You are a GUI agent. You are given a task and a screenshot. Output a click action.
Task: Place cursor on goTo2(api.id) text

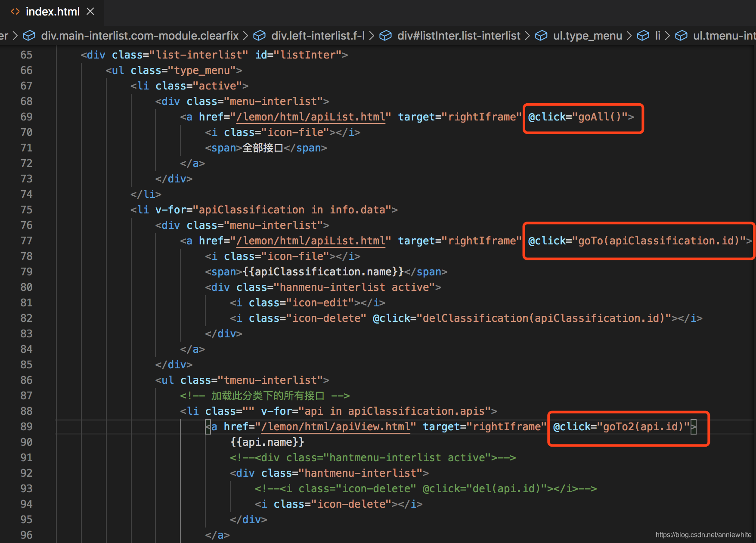(643, 426)
